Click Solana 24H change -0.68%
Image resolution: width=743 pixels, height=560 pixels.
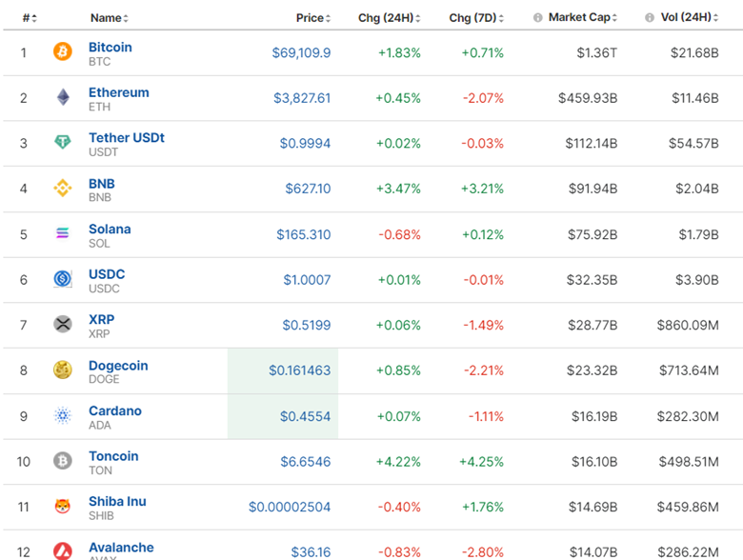coord(399,234)
